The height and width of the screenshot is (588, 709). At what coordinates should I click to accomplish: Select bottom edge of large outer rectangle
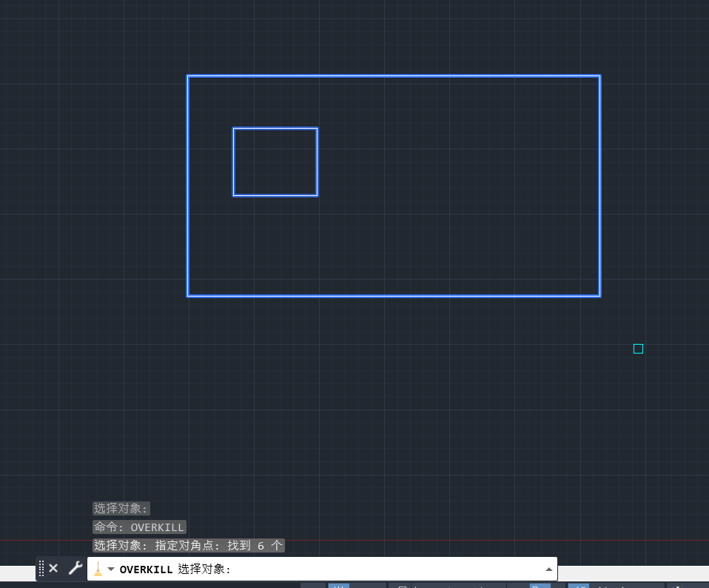[x=392, y=296]
